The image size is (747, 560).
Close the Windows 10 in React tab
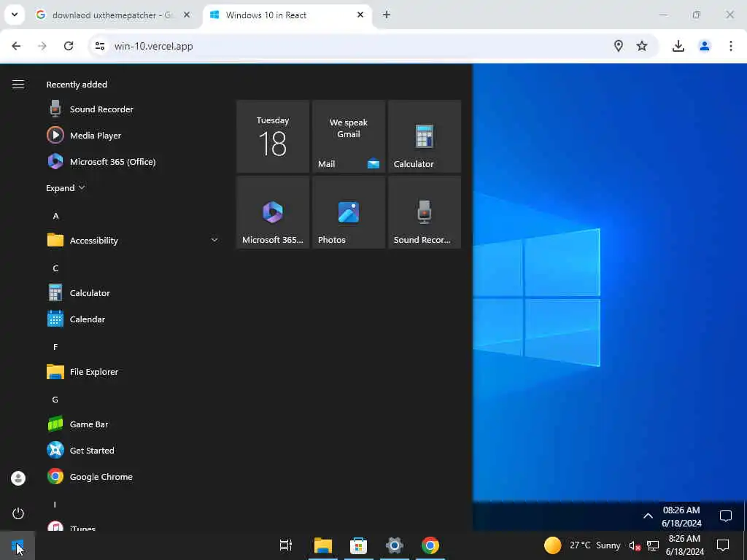coord(360,15)
